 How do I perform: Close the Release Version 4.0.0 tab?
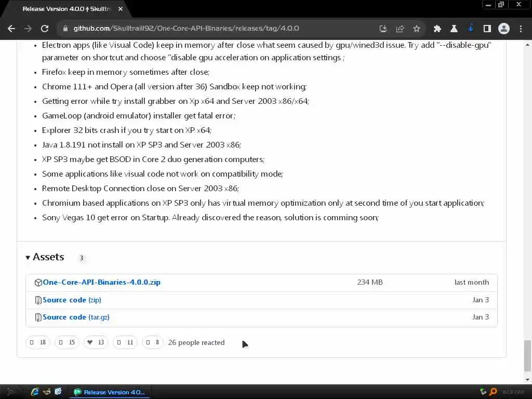coord(121,9)
